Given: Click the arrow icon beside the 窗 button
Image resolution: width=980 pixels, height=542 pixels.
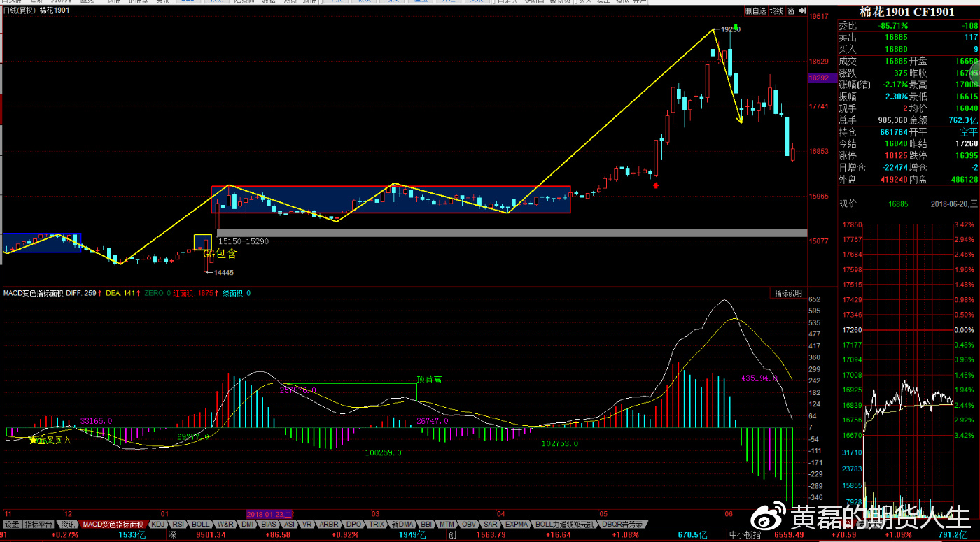Looking at the screenshot, I should click(x=801, y=11).
